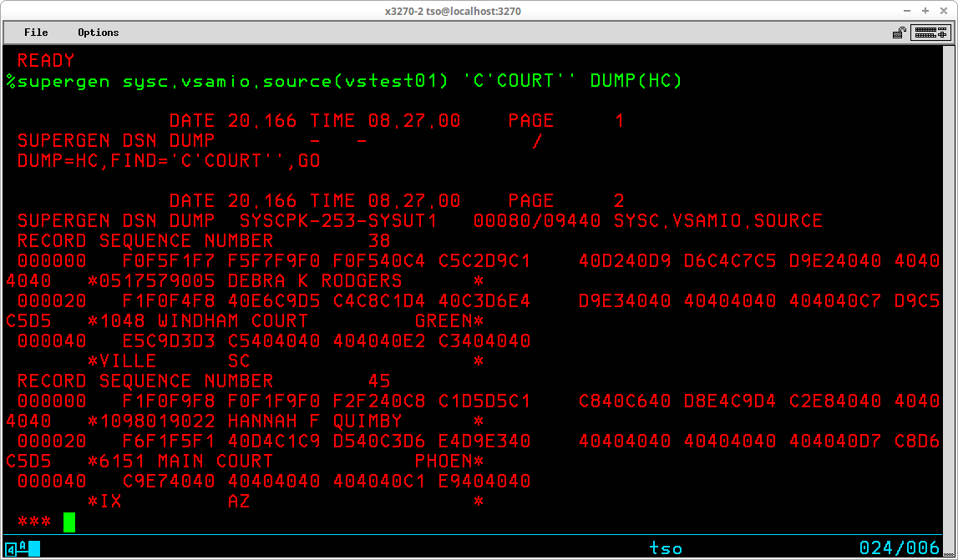Open the Options menu

point(98,33)
